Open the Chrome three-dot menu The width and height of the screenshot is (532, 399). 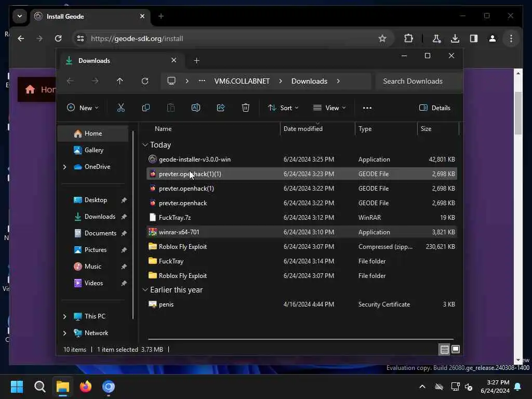click(x=511, y=38)
